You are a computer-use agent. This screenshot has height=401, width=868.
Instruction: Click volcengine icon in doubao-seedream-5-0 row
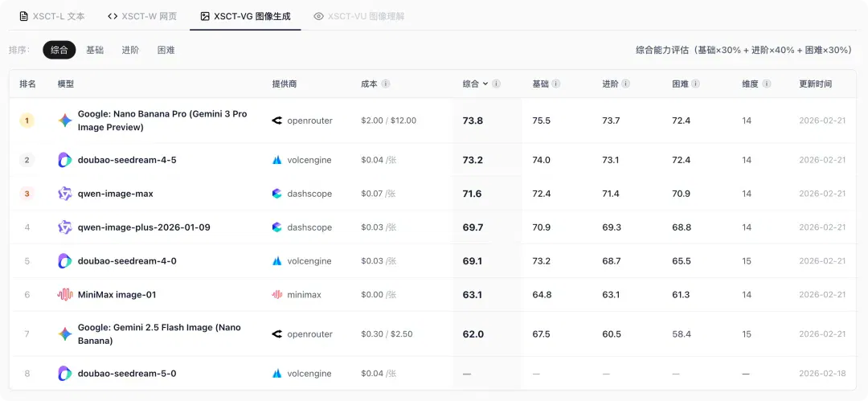pyautogui.click(x=276, y=374)
